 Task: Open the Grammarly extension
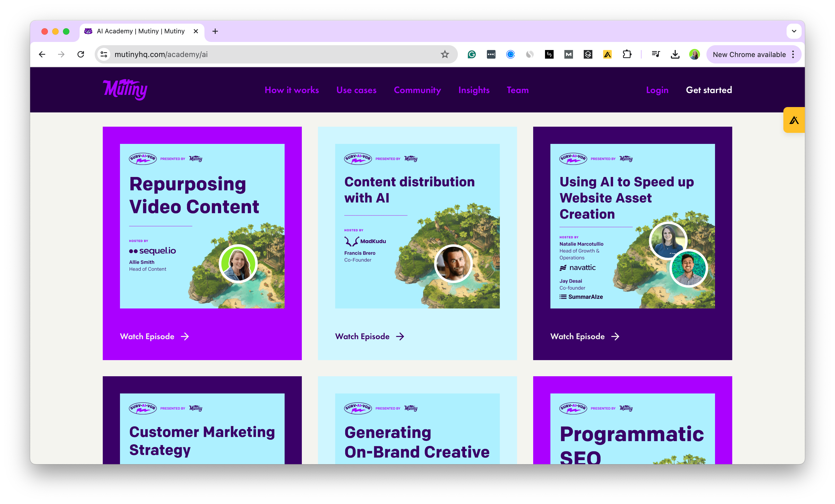point(471,54)
